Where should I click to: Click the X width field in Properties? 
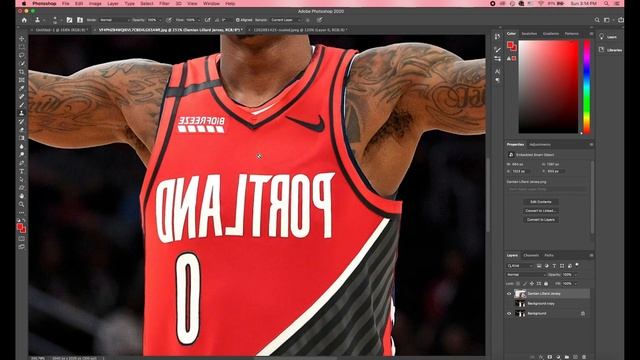pos(520,171)
